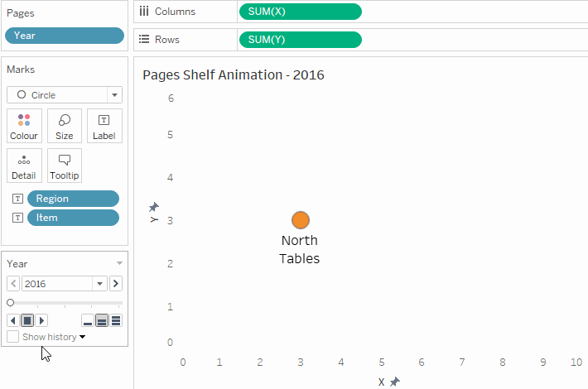
Task: Open the Label marks card
Action: 104,126
